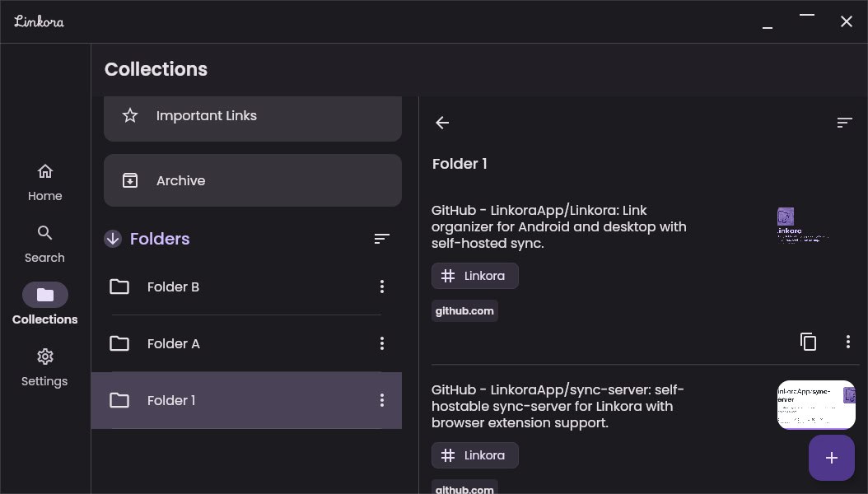The width and height of the screenshot is (868, 494).
Task: Switch to Search in sidebar
Action: tap(45, 244)
